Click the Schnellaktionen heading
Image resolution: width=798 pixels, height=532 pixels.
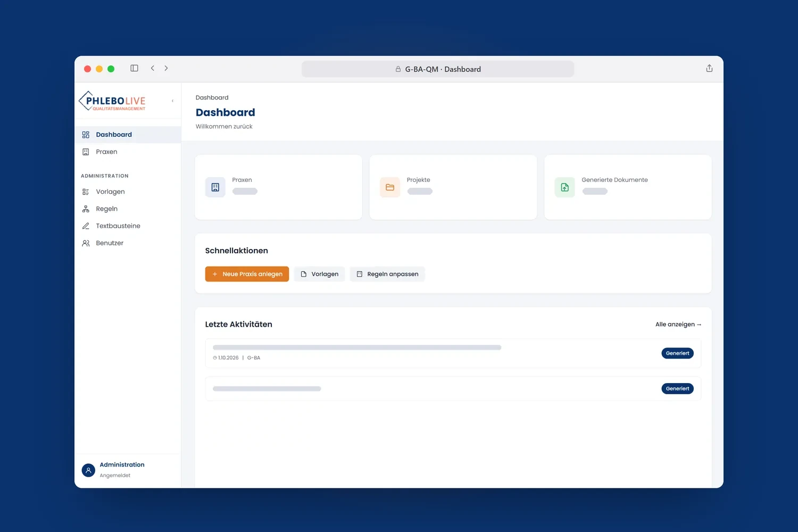pyautogui.click(x=237, y=251)
